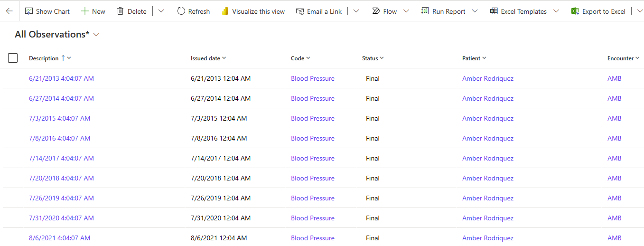Open the 6/21/2013 4:04:07 AM observation record

pyautogui.click(x=61, y=78)
